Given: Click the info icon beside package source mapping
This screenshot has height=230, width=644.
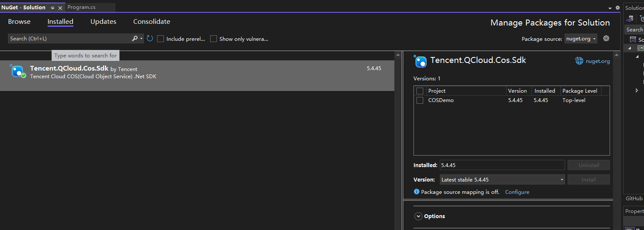Looking at the screenshot, I should click(416, 192).
